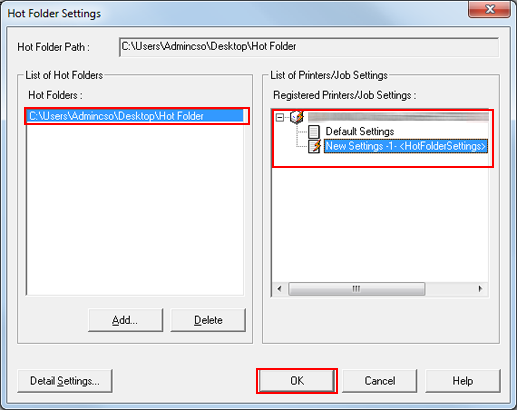Click the Add... button

[x=125, y=320]
